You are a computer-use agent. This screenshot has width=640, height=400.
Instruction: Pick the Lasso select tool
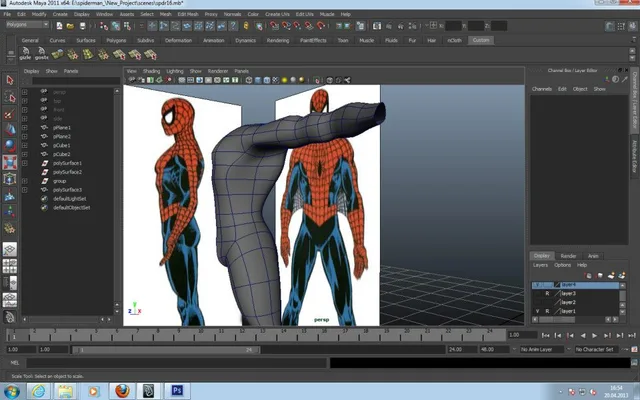point(10,97)
